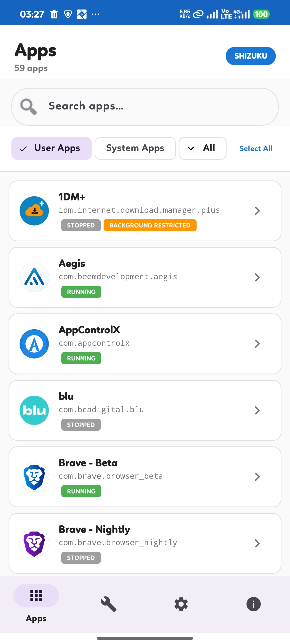The image size is (290, 644).
Task: Expand details for the blu app
Action: [257, 410]
